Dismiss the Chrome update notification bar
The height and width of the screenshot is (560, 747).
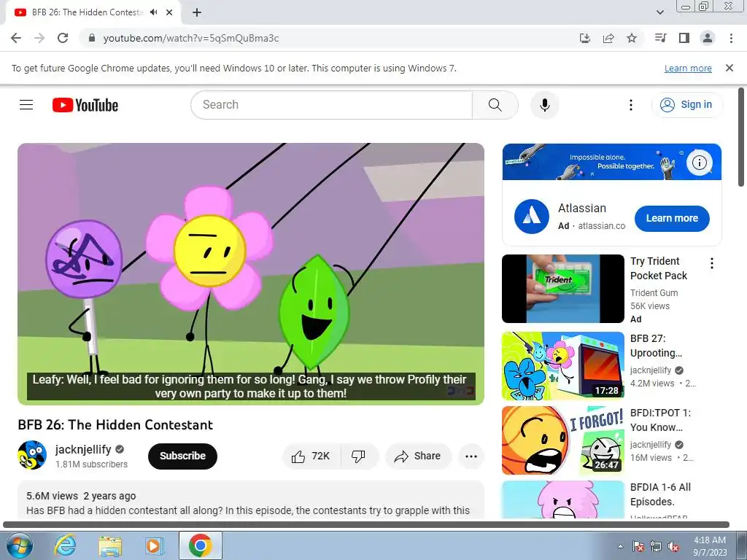(x=729, y=68)
